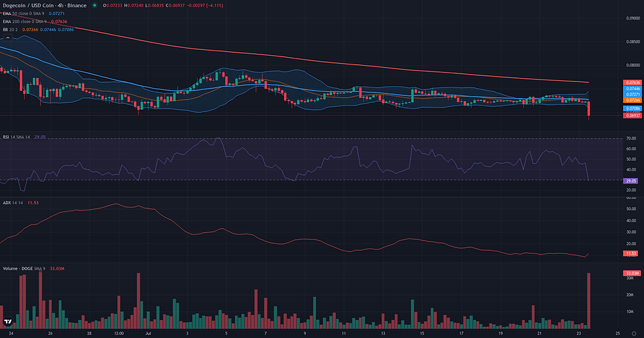Click the blue 0.07086 price axis tag
Screen dimensions: 644x338
(632, 109)
